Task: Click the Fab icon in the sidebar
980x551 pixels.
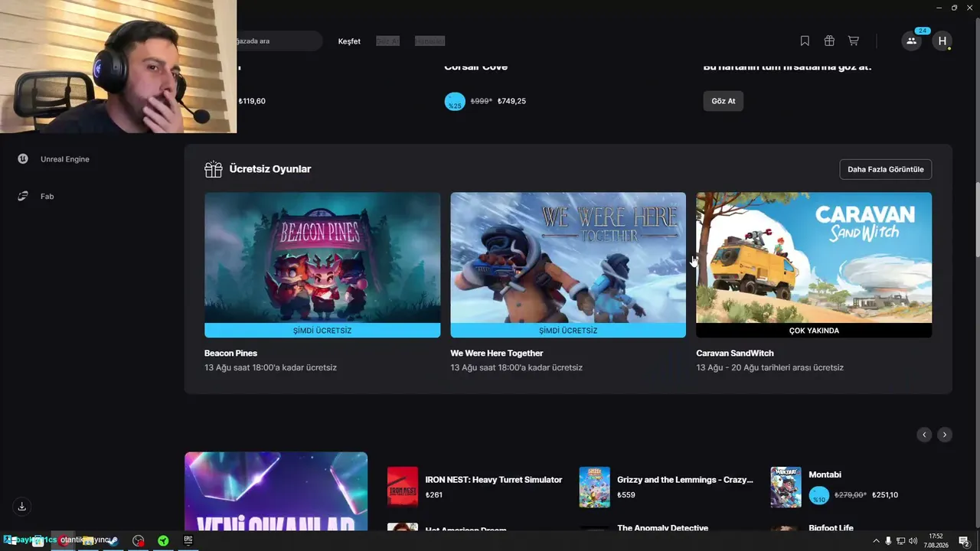Action: (x=23, y=197)
